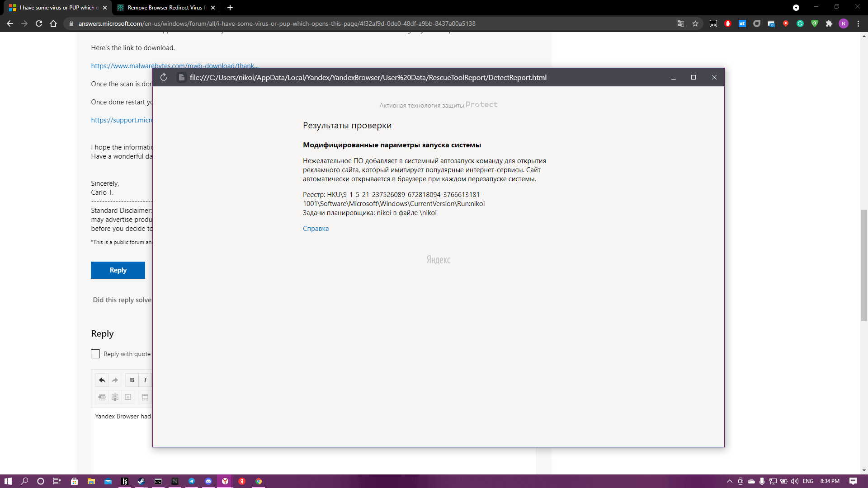Enable the Reply with quote checkbox
The height and width of the screenshot is (488, 868).
[95, 354]
